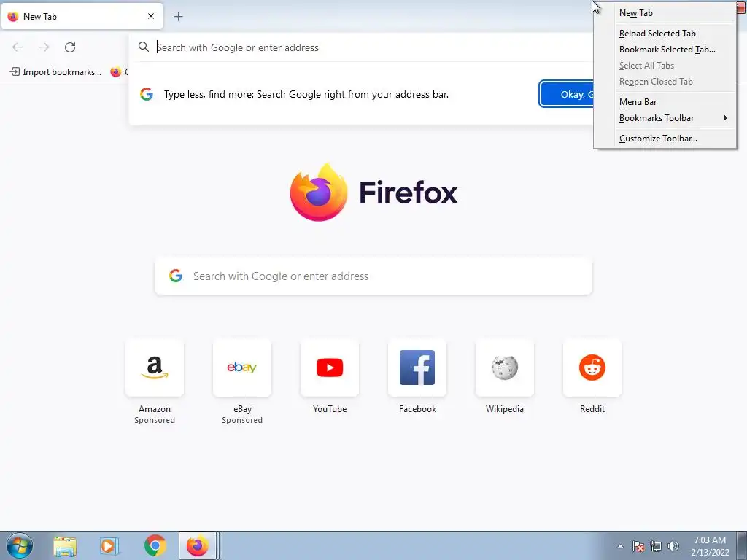Click the Import bookmarks toolbar item
Image resolution: width=747 pixels, height=560 pixels.
(x=55, y=72)
